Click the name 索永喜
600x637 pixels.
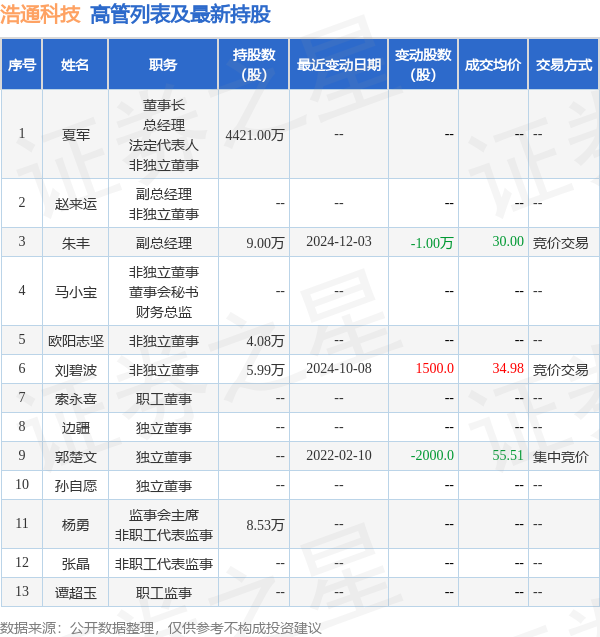coord(76,399)
